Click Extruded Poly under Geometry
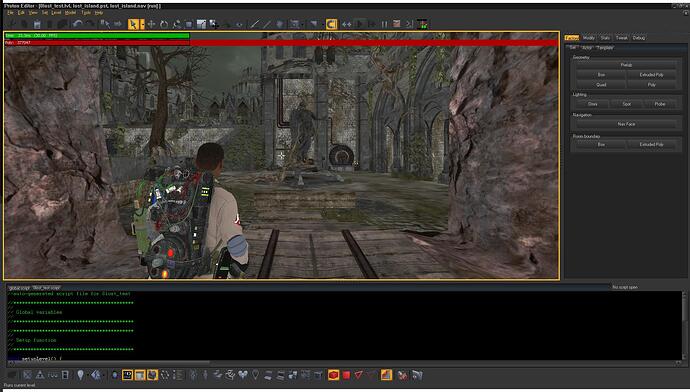The image size is (690, 392). point(651,75)
